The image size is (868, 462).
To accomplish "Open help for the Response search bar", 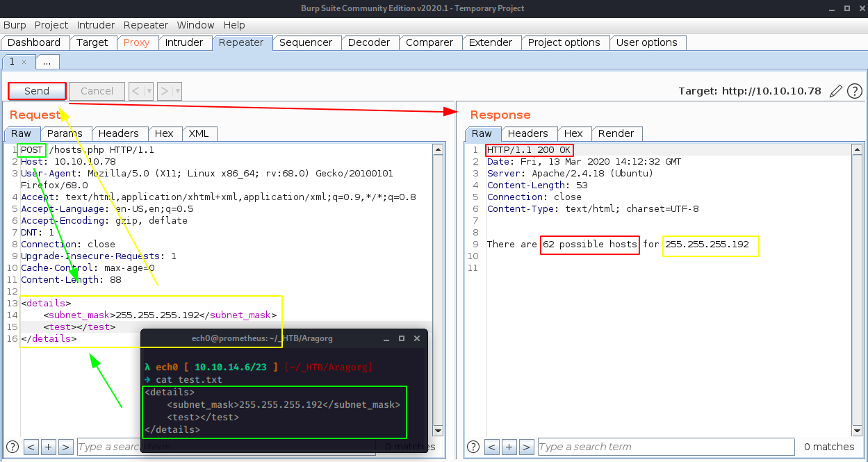I will [x=474, y=447].
